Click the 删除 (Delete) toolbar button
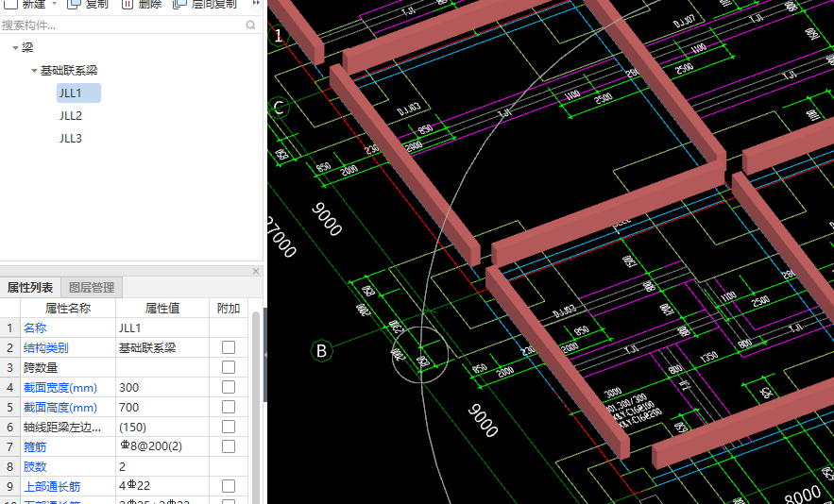 142,4
